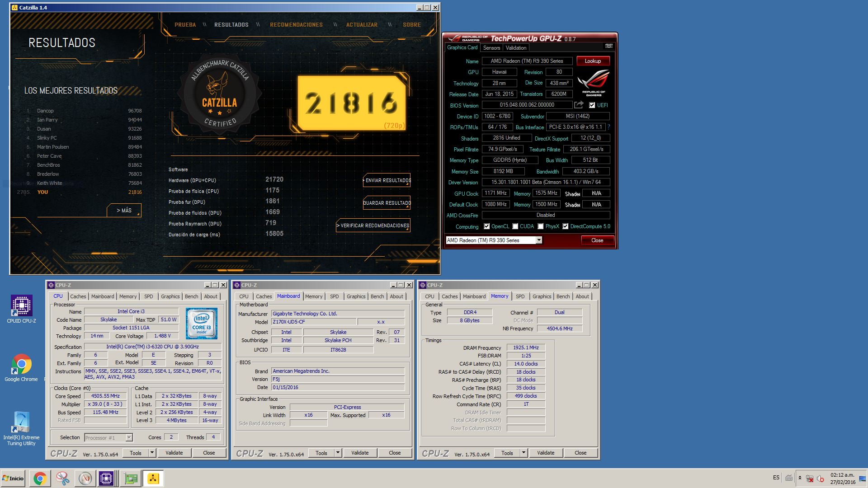Show hidden tray icons arrow

(800, 478)
